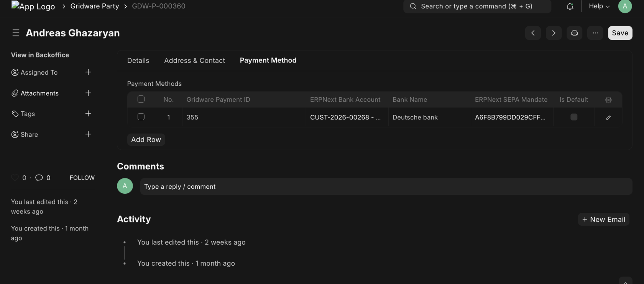Focus the search command bar
This screenshot has height=284, width=644.
pos(477,7)
